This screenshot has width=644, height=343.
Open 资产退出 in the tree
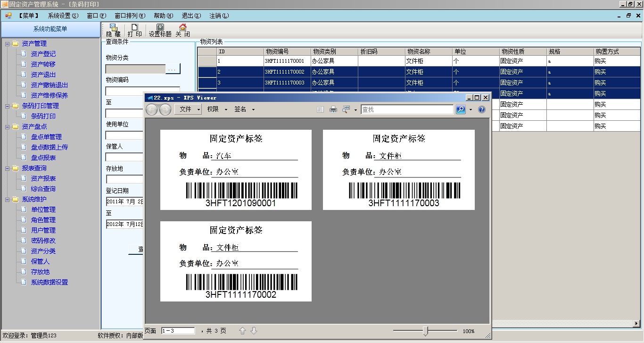[43, 75]
